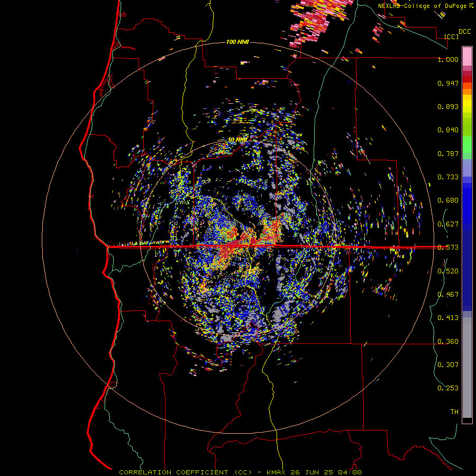Click the "50 NMI" range ring label

(x=237, y=140)
